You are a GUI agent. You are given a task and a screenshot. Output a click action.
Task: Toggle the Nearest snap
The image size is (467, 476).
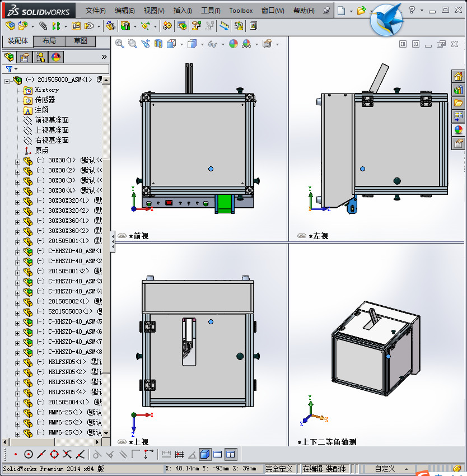coord(80,455)
